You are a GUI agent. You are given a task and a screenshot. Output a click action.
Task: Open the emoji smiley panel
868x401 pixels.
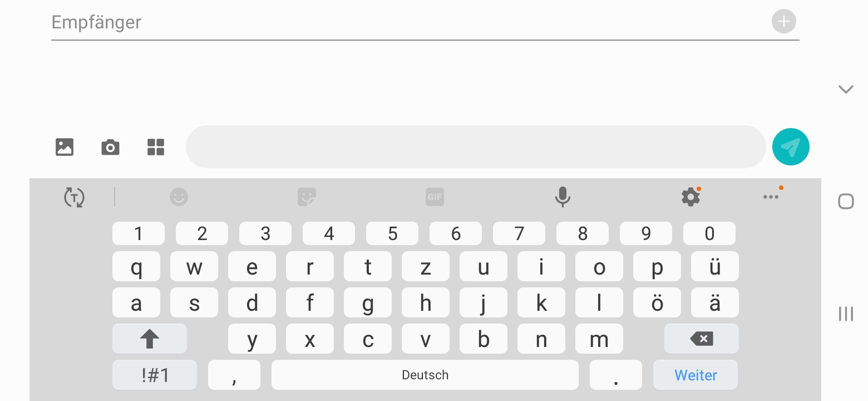click(x=179, y=197)
